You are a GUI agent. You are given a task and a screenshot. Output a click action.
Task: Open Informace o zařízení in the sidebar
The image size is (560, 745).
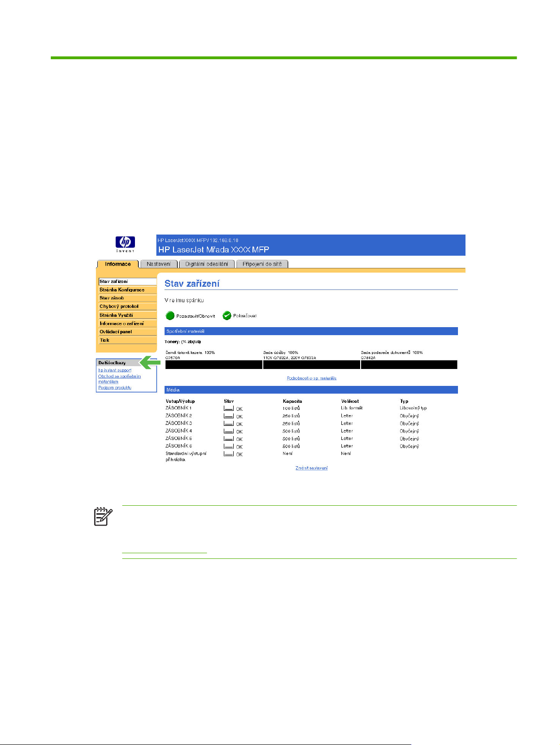127,323
